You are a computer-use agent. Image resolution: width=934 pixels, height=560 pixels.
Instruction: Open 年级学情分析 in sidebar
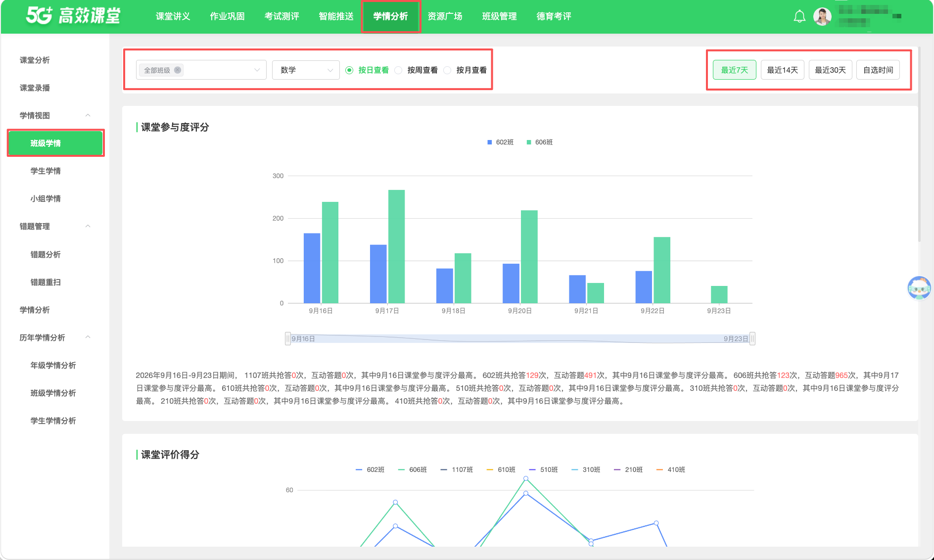53,365
